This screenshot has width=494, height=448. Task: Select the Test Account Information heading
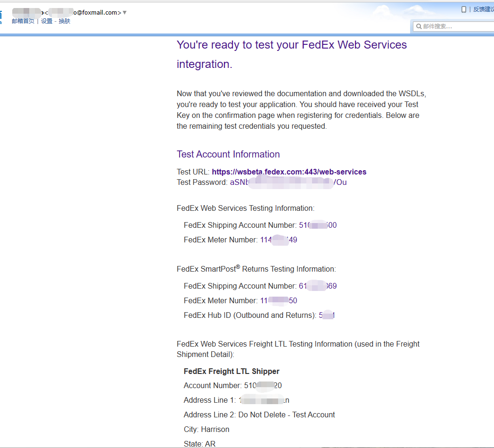(228, 154)
